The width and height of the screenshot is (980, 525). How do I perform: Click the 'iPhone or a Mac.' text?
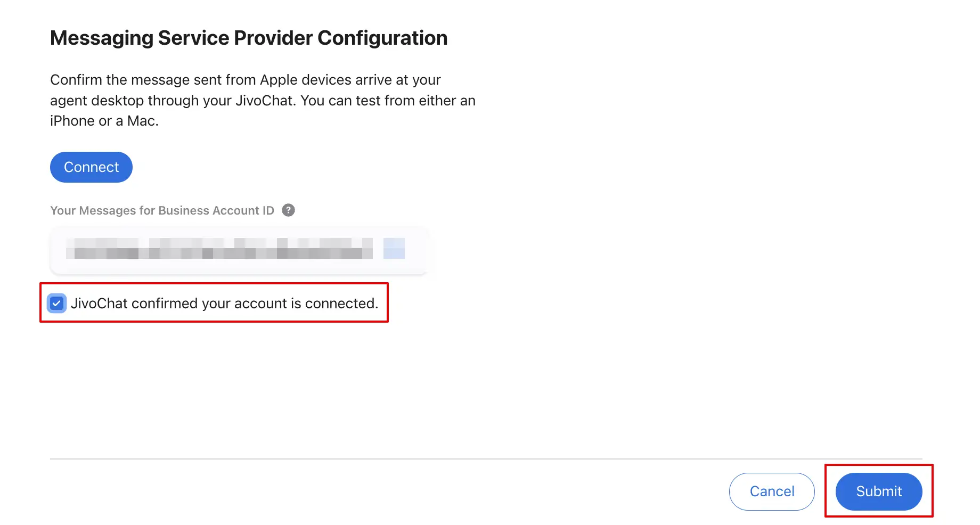pos(104,121)
